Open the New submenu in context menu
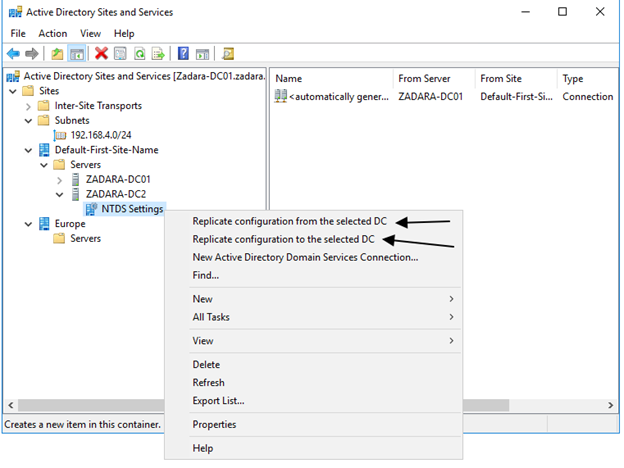Screen dimensions: 624x468 [x=313, y=299]
